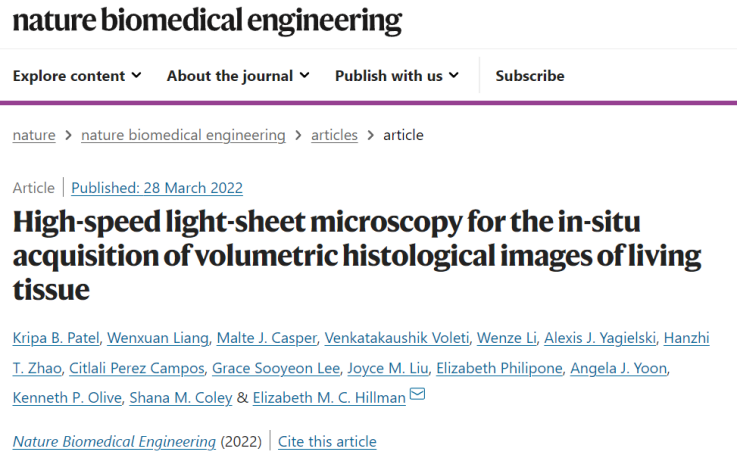This screenshot has height=459, width=737.
Task: View author Shana M. Coley
Action: click(181, 398)
